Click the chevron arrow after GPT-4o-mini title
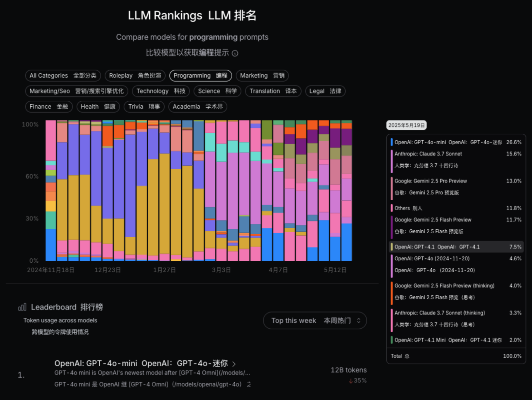 click(234, 364)
